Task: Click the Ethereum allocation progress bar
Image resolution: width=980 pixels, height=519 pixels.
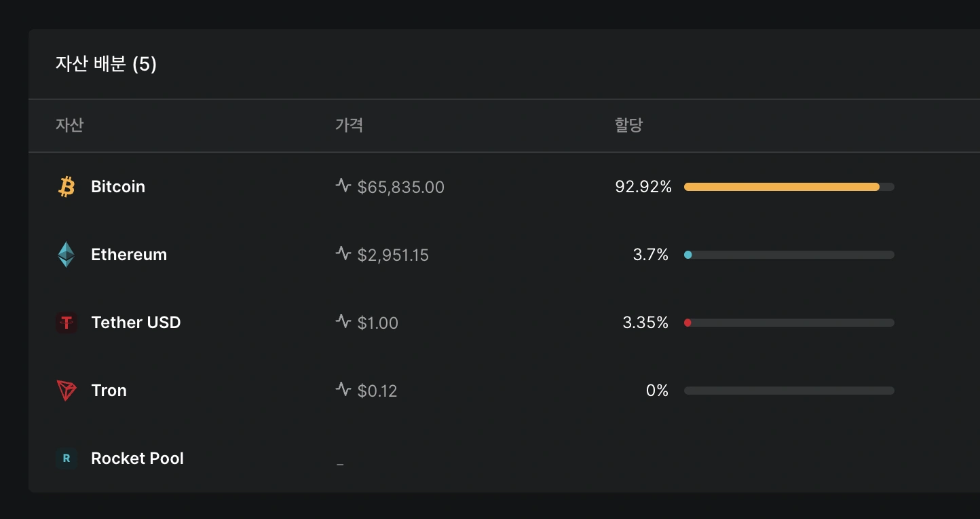Action: [x=789, y=255]
